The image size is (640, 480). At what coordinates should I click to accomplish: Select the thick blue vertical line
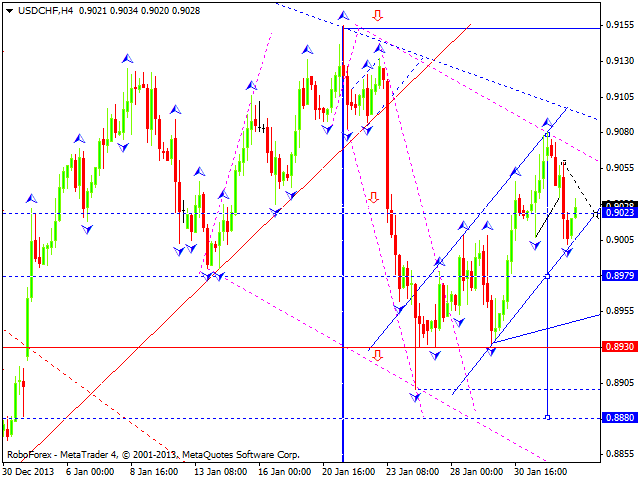pos(344,300)
